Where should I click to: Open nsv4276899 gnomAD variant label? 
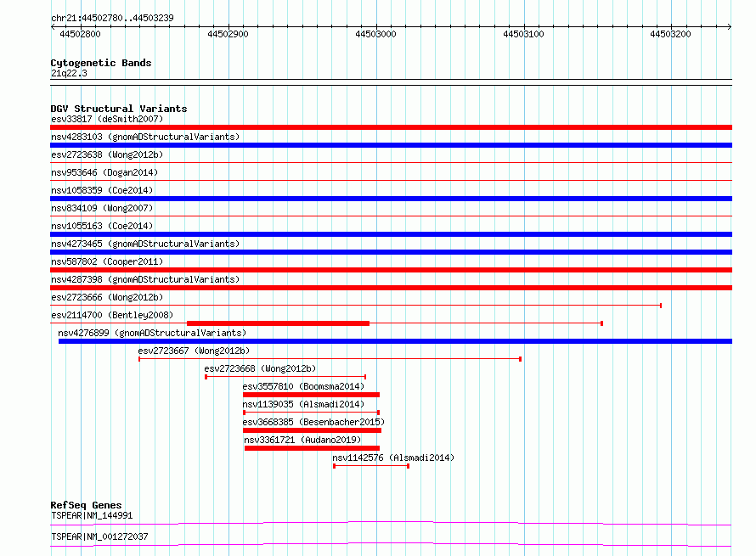point(152,333)
